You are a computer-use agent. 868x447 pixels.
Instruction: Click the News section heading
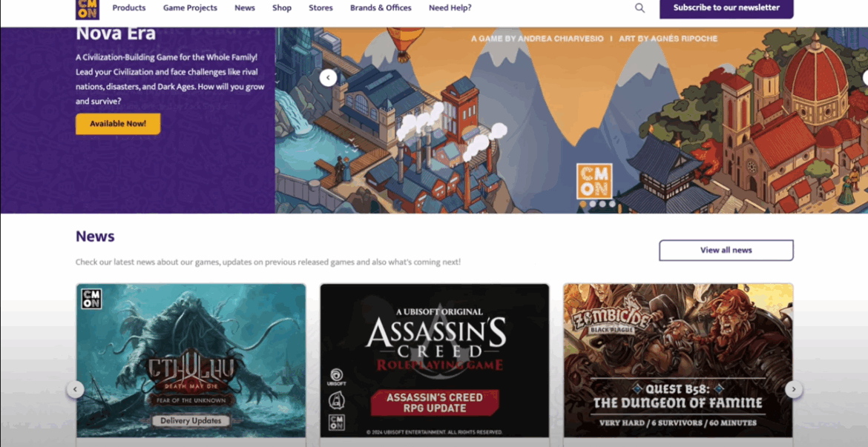tap(95, 236)
